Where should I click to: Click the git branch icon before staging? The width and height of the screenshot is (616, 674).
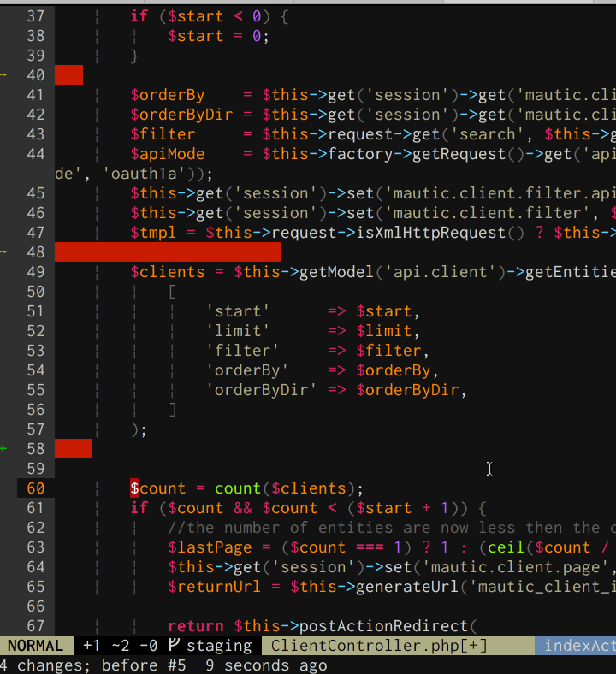[173, 645]
